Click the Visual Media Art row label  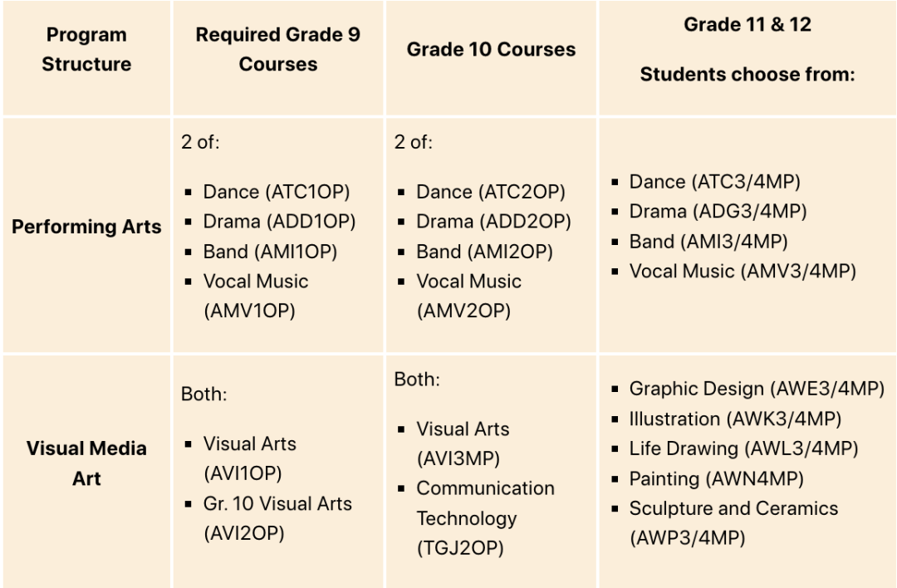86,463
